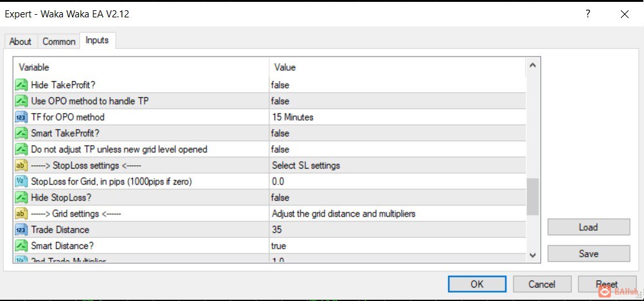
Task: Open the 15 Minutes timeframe value
Action: coord(292,117)
